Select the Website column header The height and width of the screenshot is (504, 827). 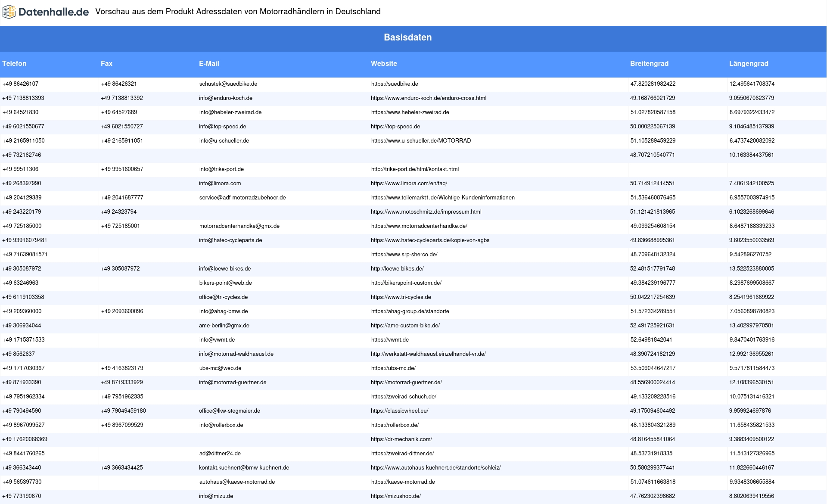point(384,63)
